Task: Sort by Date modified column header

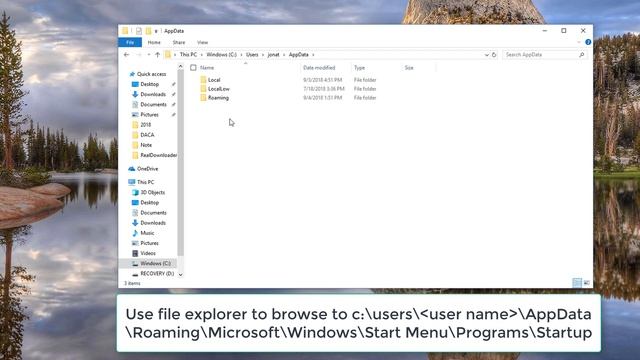Action: click(319, 68)
